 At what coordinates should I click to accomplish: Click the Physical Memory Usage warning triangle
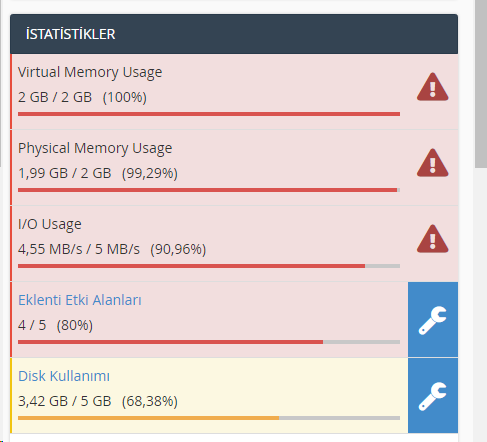[x=432, y=163]
